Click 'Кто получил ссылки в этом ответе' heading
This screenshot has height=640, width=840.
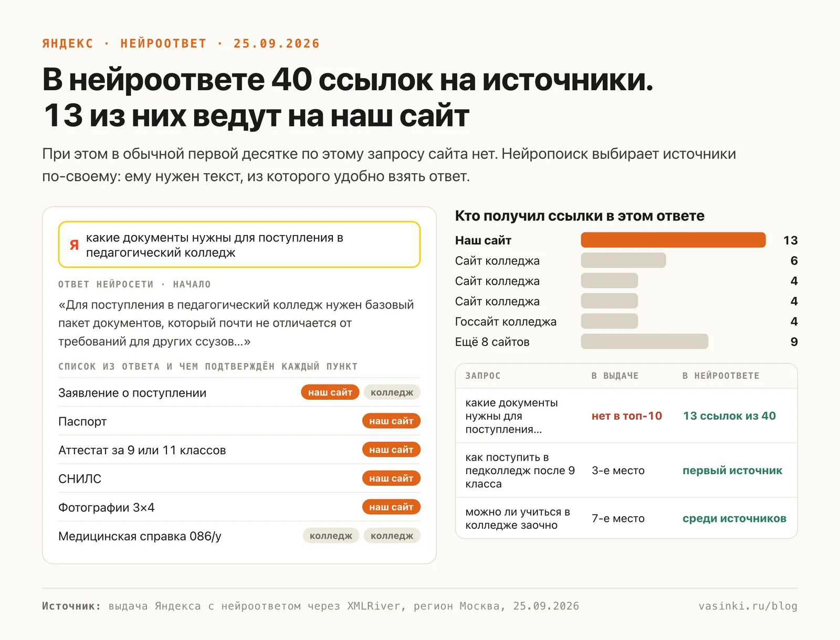[x=580, y=216]
